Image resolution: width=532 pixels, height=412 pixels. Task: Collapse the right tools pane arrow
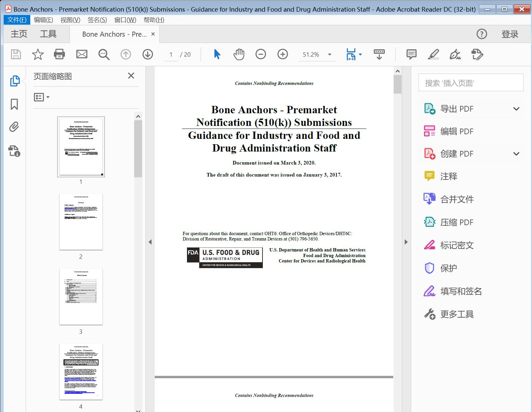(x=406, y=242)
